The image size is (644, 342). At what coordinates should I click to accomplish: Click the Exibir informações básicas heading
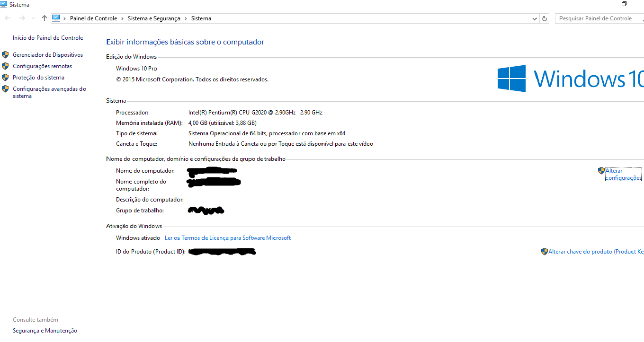(x=185, y=42)
